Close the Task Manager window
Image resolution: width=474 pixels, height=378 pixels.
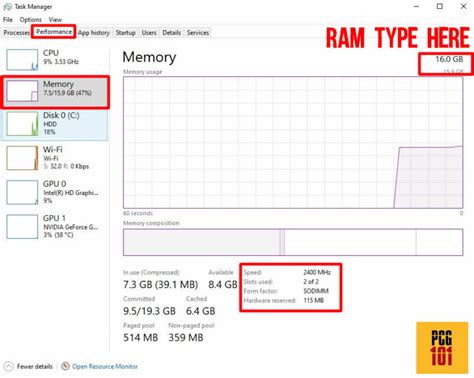point(463,6)
